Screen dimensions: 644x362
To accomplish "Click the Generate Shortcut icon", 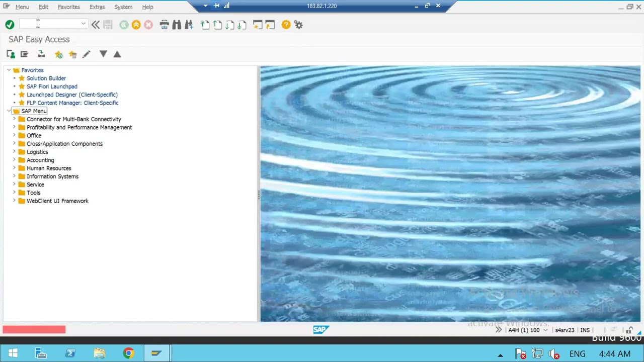I will point(270,25).
